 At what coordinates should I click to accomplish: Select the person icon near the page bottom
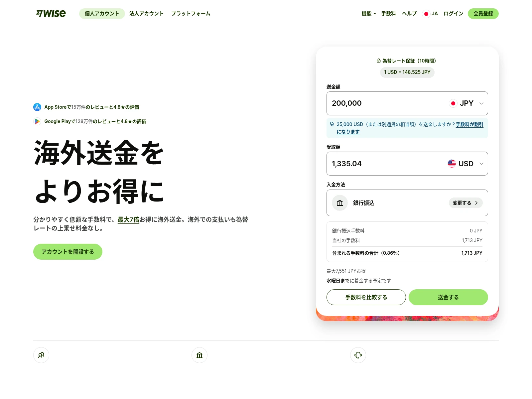click(x=41, y=355)
